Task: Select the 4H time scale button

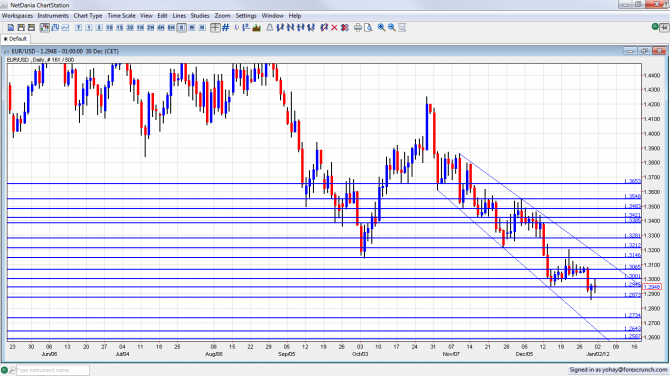Action: pos(161,28)
